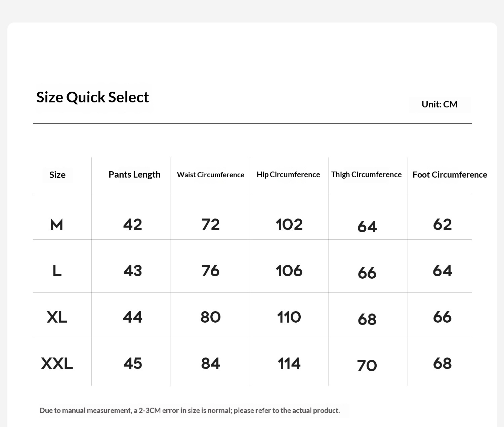Click the Hip Circumference header

click(x=288, y=175)
